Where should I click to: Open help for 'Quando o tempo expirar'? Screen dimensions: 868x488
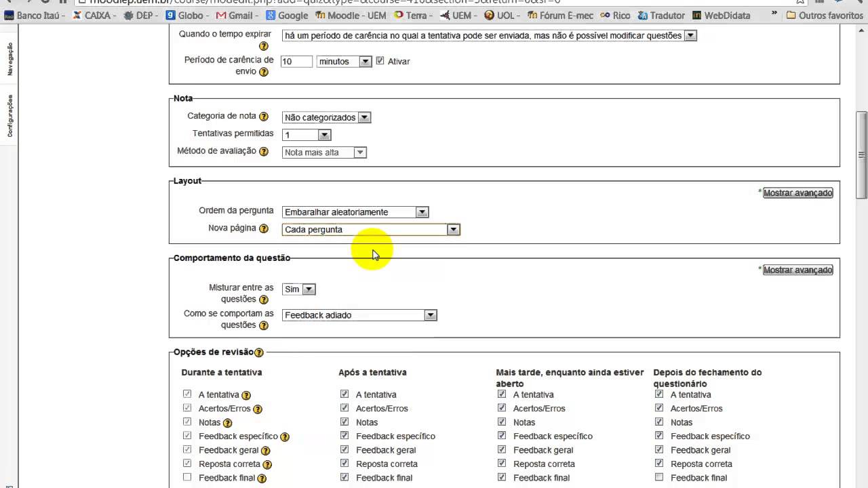[x=264, y=46]
